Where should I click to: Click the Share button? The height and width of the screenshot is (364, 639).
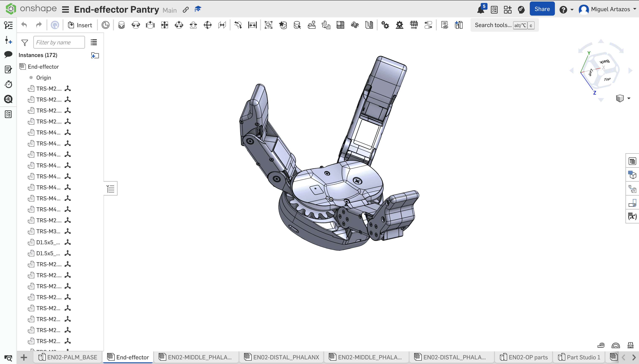[542, 9]
